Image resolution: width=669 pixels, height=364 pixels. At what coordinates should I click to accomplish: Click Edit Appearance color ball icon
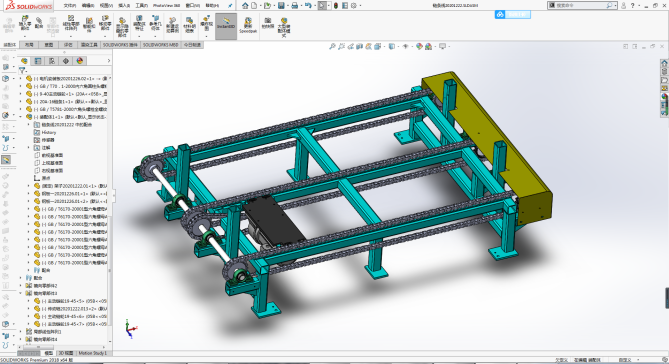click(419, 46)
